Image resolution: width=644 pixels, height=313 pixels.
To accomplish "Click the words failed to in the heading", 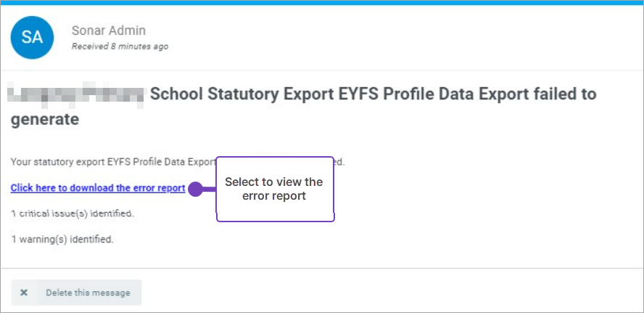I will pyautogui.click(x=566, y=94).
